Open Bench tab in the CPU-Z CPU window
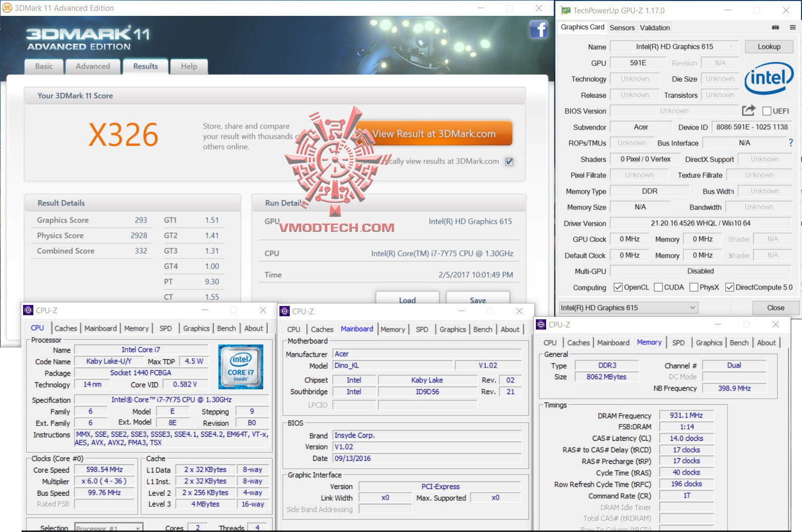 pos(226,329)
